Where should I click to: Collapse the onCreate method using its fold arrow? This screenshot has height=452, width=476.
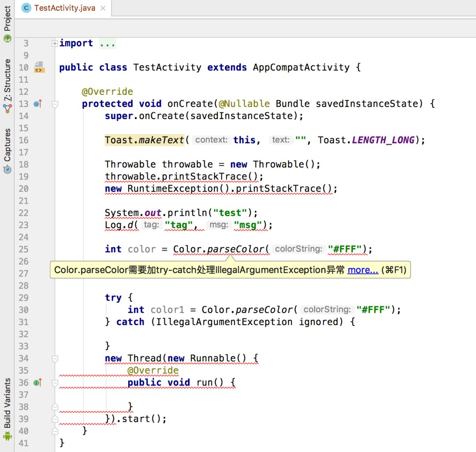(56, 104)
